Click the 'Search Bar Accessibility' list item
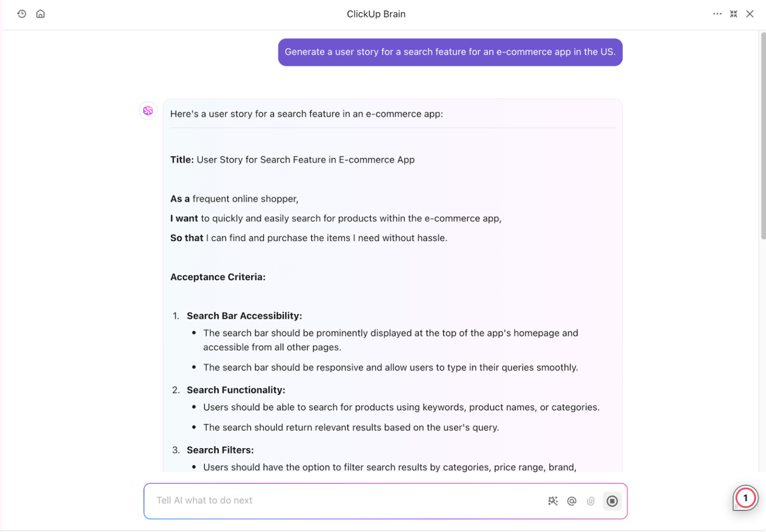 244,316
